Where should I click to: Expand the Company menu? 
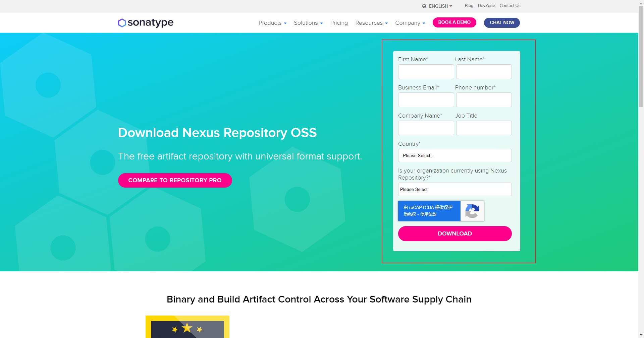(410, 23)
